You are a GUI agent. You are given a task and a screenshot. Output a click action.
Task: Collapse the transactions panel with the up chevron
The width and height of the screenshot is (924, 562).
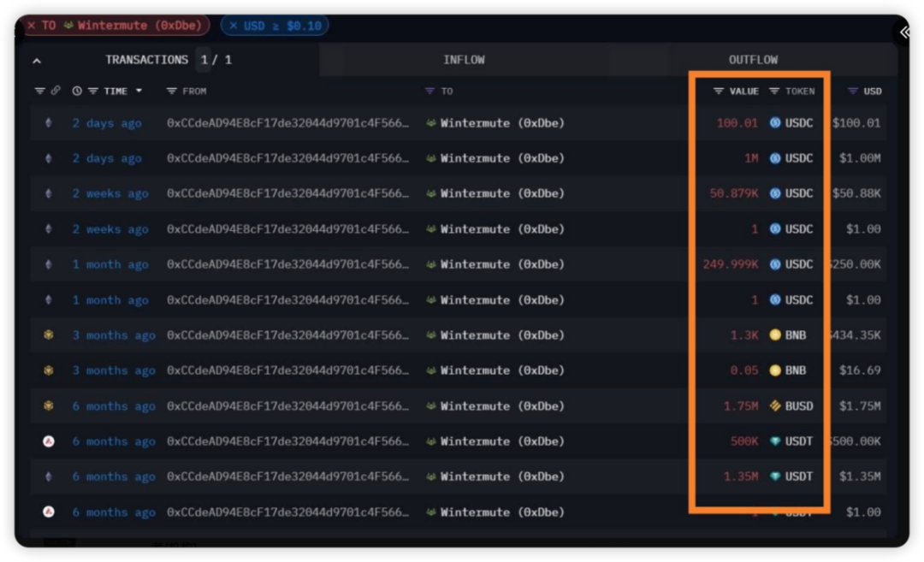pos(37,61)
